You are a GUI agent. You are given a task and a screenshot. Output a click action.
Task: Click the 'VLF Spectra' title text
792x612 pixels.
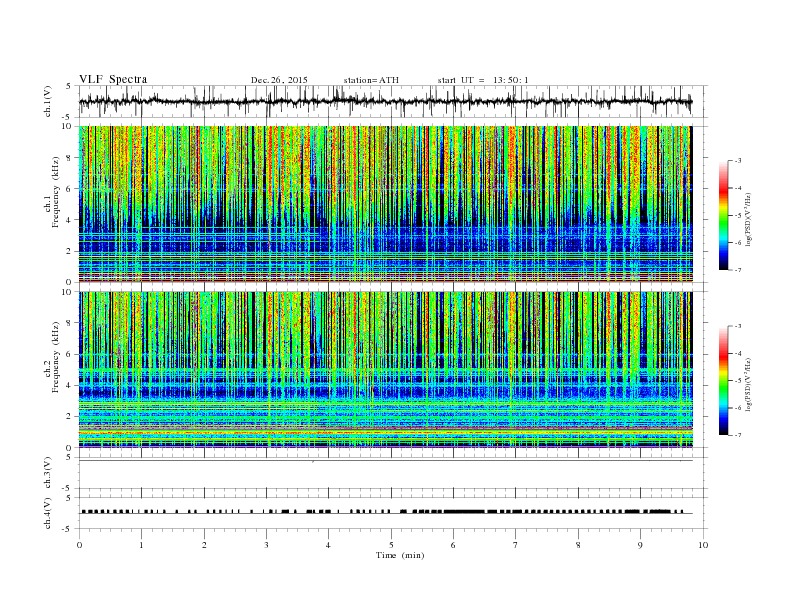(x=113, y=79)
